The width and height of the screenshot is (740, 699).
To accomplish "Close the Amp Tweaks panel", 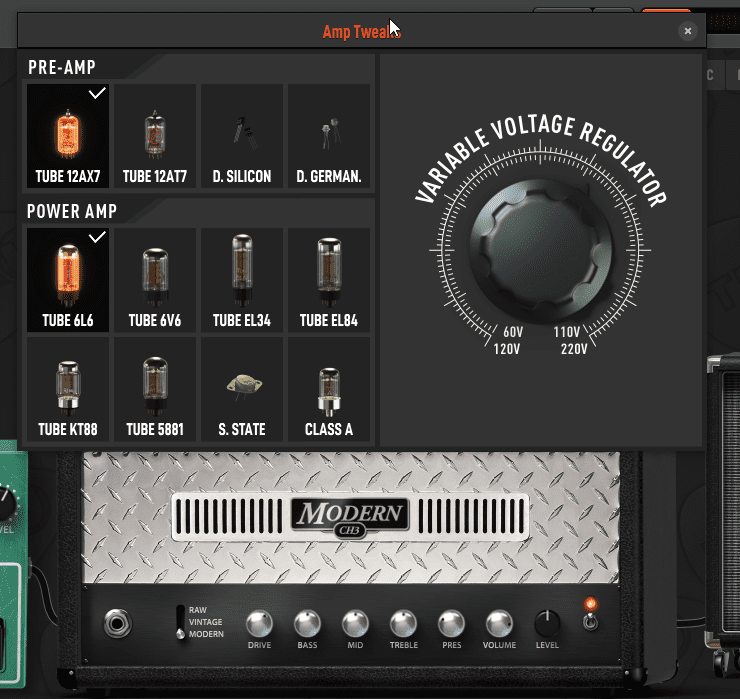I will pos(688,31).
